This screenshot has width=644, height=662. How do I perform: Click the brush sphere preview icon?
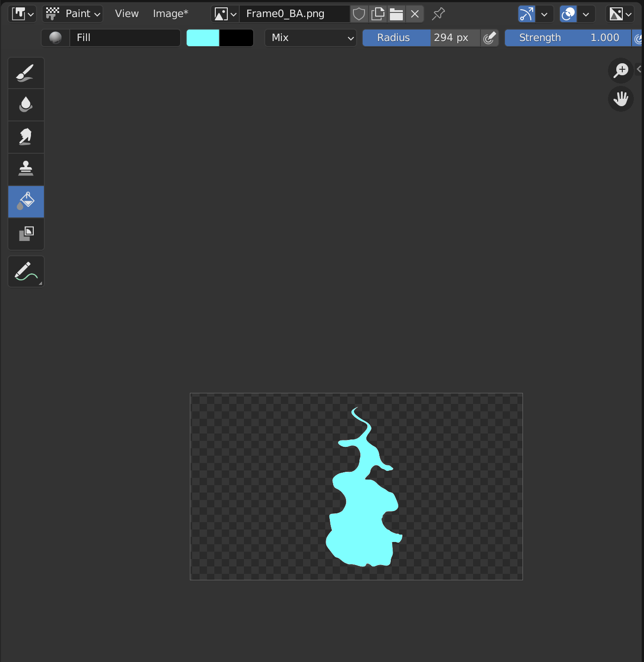(55, 38)
